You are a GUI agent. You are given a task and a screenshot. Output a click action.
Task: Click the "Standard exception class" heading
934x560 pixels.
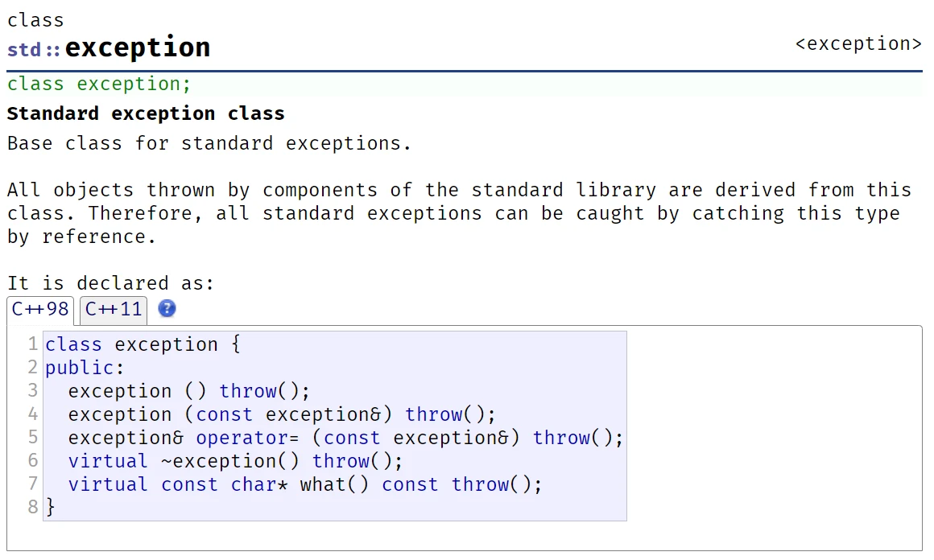pyautogui.click(x=146, y=113)
